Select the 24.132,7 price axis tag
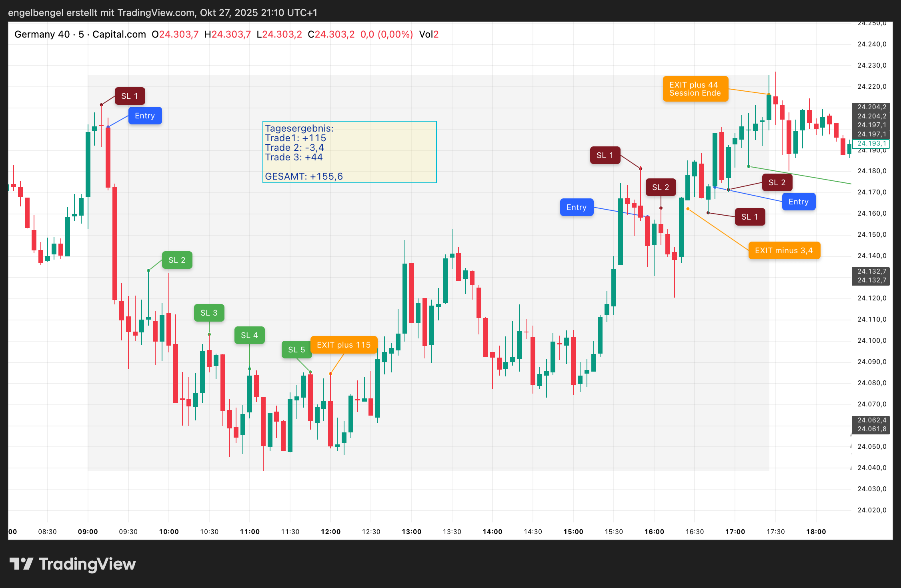Viewport: 901px width, 588px height. click(x=871, y=271)
